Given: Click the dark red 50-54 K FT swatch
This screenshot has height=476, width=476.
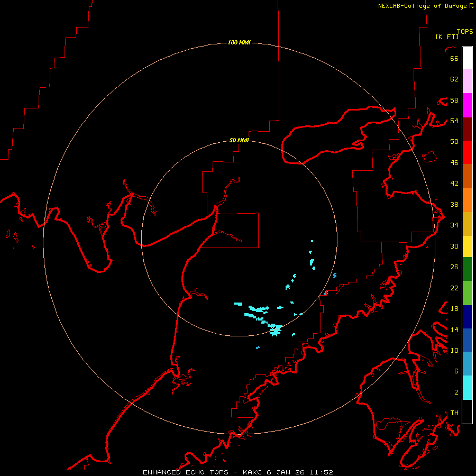Looking at the screenshot, I should [x=467, y=129].
